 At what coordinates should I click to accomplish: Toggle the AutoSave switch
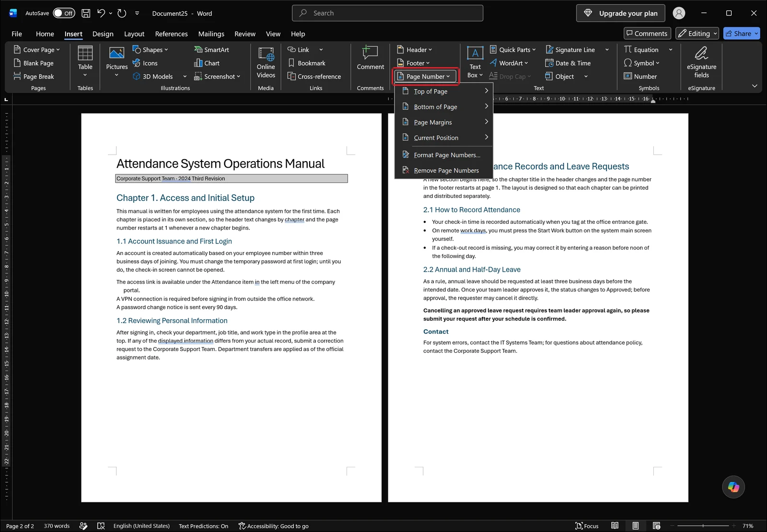click(x=64, y=13)
